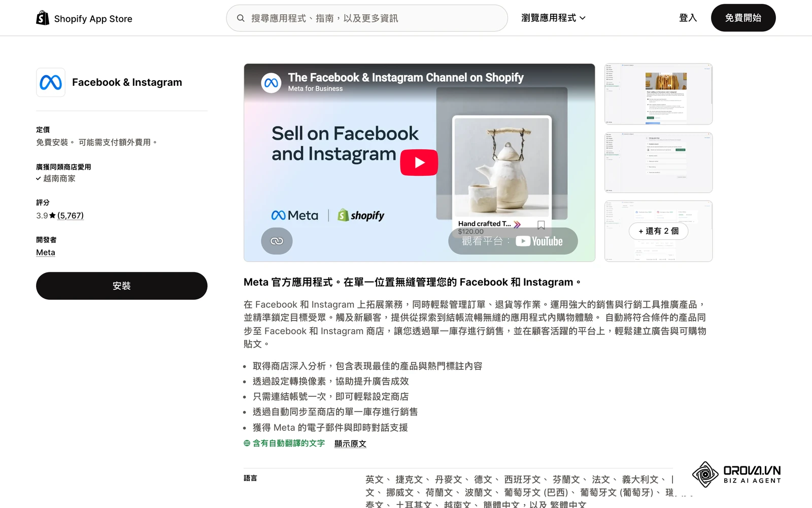This screenshot has height=508, width=812.
Task: Click the copy link icon on video
Action: (x=277, y=241)
